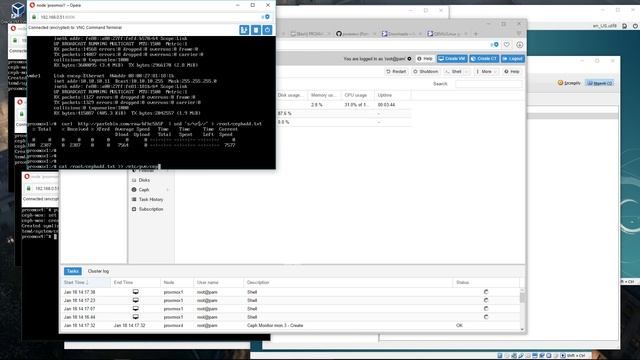Click Description column header in tasks

pos(348,282)
